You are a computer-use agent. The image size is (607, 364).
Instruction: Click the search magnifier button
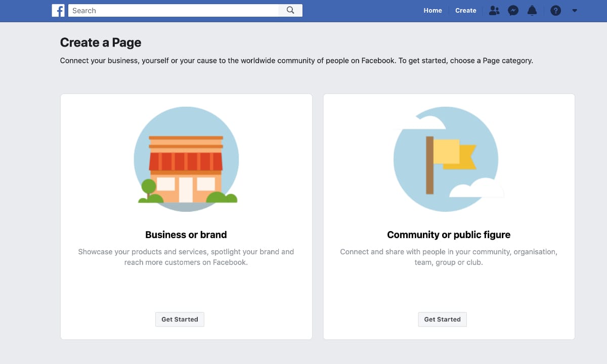click(290, 10)
